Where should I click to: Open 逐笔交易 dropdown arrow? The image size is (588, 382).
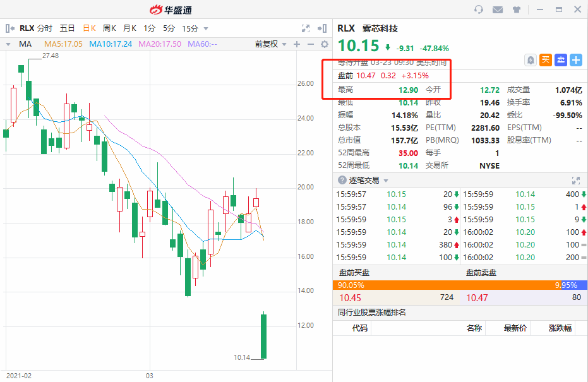[x=385, y=181]
